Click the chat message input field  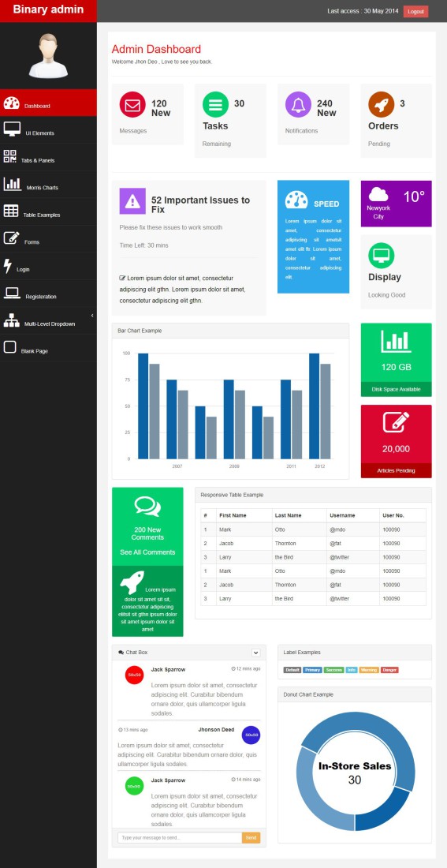point(180,837)
